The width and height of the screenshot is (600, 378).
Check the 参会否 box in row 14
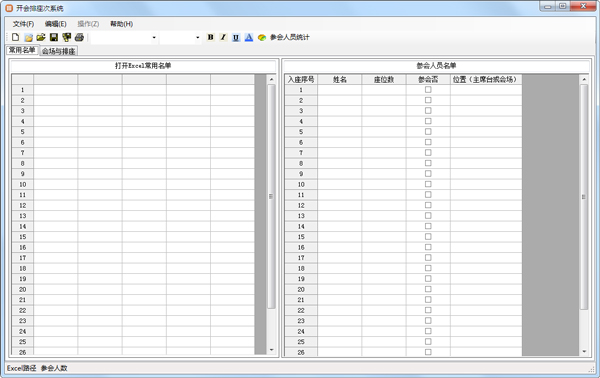point(428,226)
